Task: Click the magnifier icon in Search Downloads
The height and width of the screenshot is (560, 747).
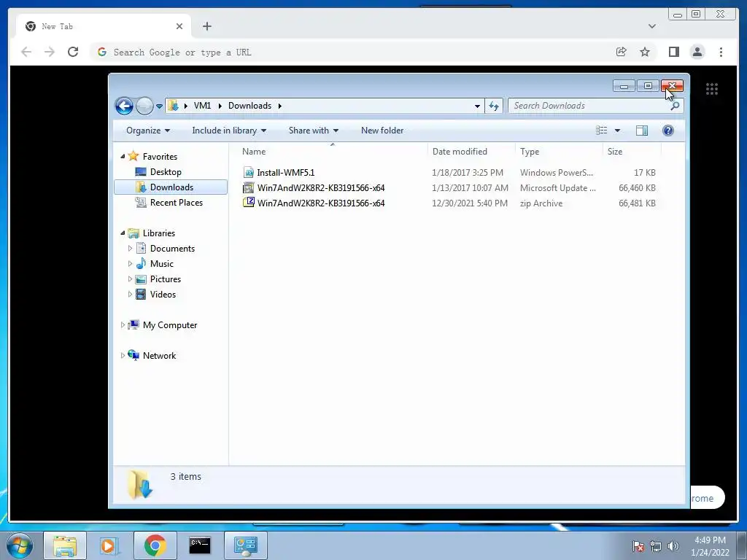Action: click(675, 106)
